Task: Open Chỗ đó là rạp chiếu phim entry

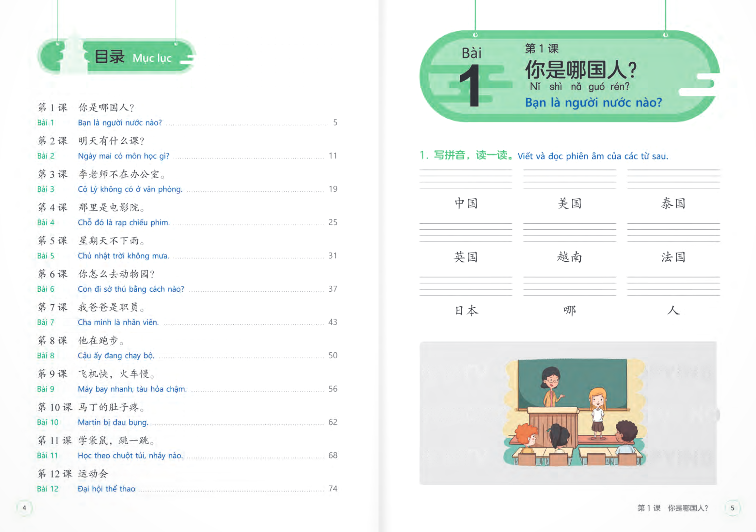Action: (124, 223)
